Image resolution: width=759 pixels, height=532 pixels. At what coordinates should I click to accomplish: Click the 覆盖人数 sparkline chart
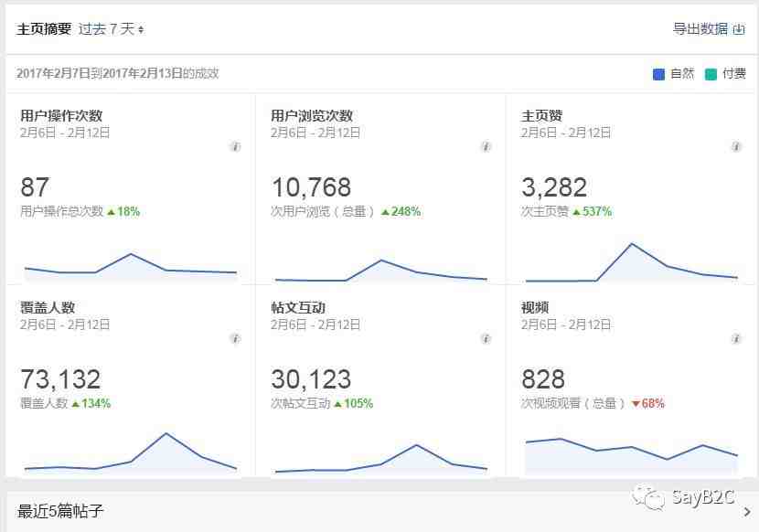pos(131,452)
